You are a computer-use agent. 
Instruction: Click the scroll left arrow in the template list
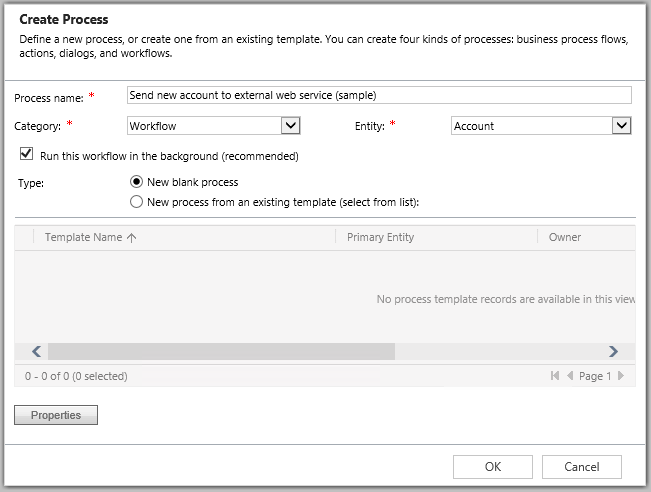tap(36, 352)
